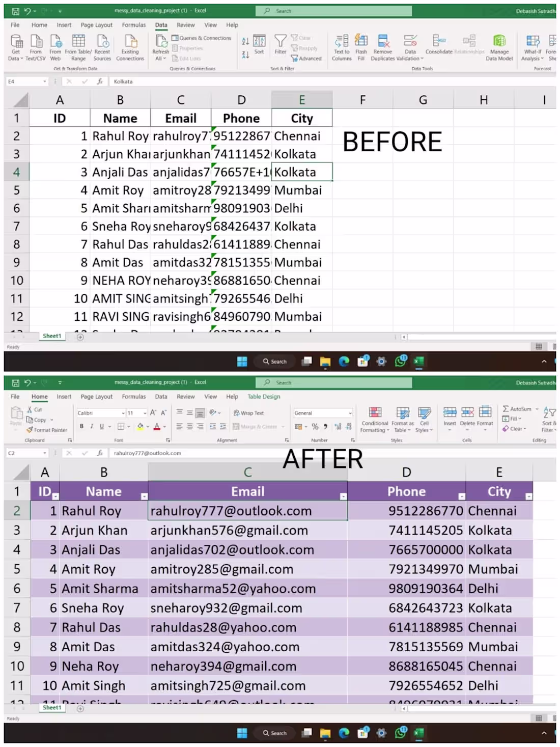This screenshot has width=560, height=747.
Task: Click the Sheet1 tab at bottom
Action: pos(51,707)
